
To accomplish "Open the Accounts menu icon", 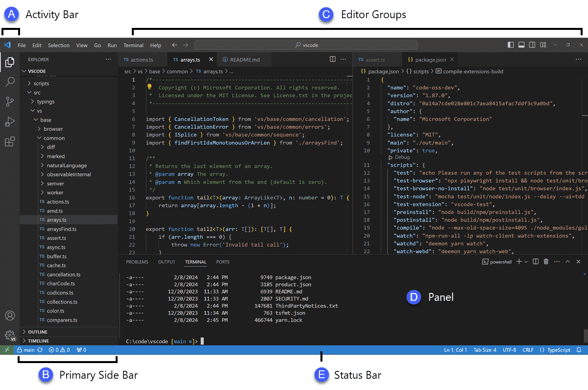I will pos(9,316).
